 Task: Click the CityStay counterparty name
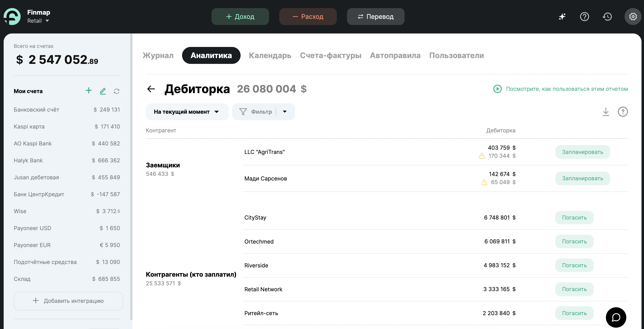255,217
